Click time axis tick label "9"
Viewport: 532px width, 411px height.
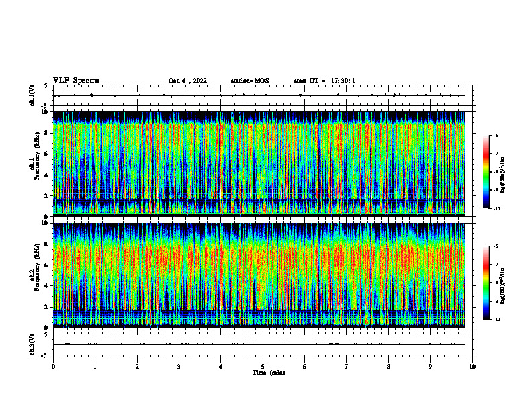430,367
